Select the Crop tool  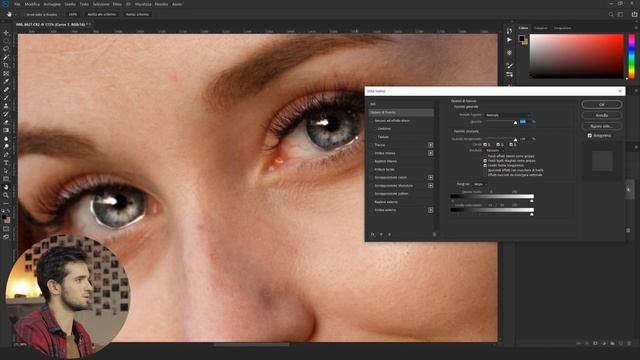[x=6, y=65]
